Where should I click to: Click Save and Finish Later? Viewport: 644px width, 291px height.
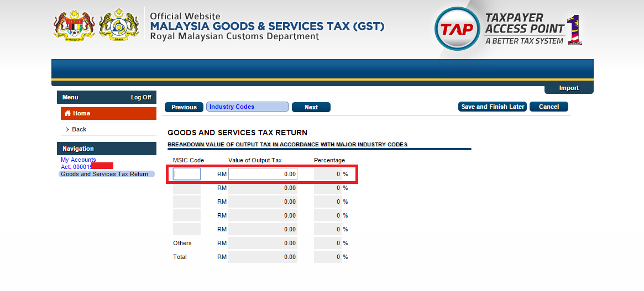click(x=493, y=107)
